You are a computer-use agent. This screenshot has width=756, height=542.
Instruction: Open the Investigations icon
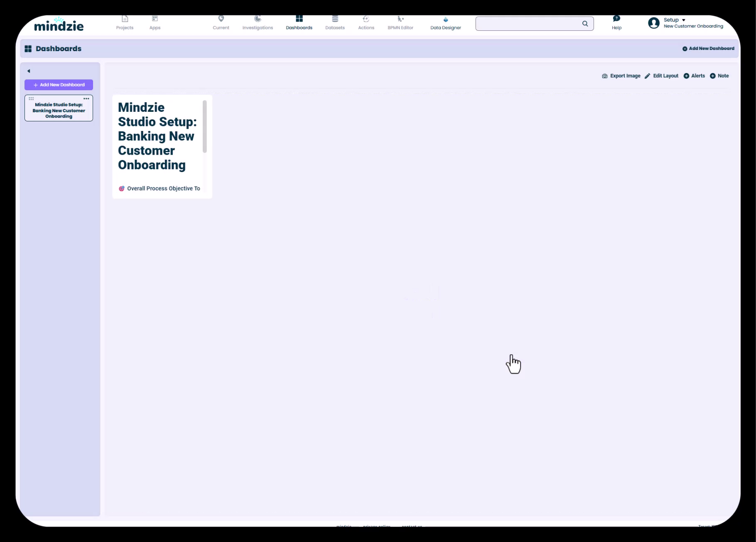click(x=258, y=19)
